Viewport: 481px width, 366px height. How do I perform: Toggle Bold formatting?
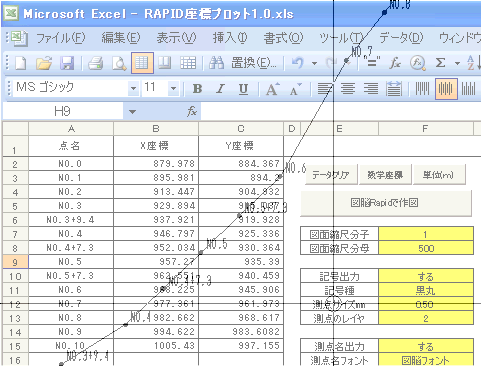(197, 89)
